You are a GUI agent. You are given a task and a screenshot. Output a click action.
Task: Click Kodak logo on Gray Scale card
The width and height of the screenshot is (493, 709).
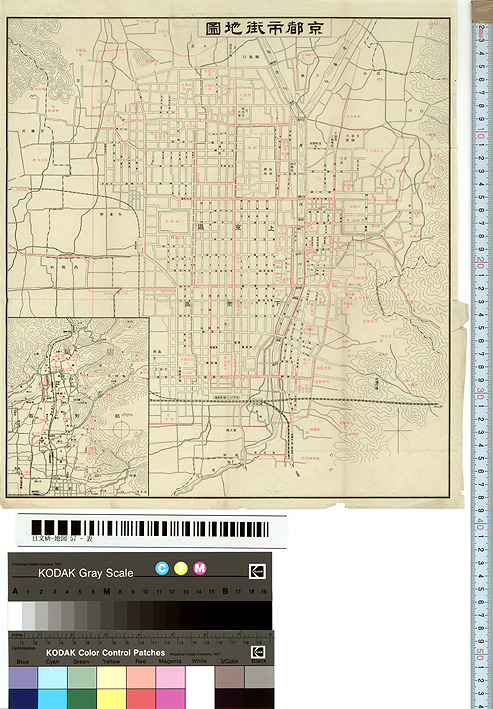pyautogui.click(x=257, y=572)
